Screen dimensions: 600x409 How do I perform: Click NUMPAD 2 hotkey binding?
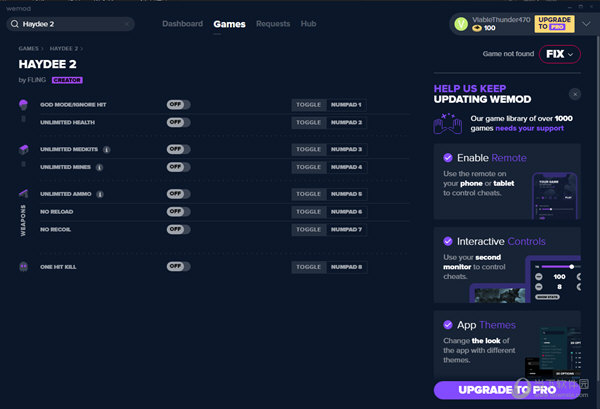tap(346, 123)
